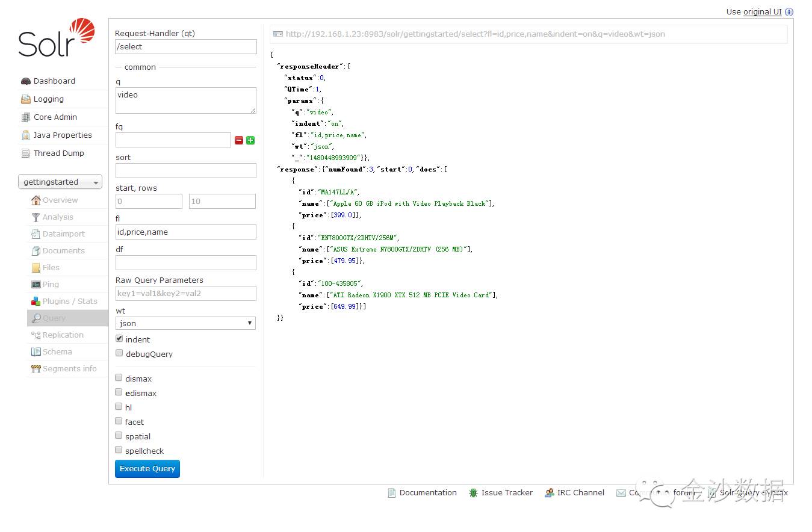Image resolution: width=812 pixels, height=532 pixels.
Task: Click the rows value field
Action: (222, 202)
